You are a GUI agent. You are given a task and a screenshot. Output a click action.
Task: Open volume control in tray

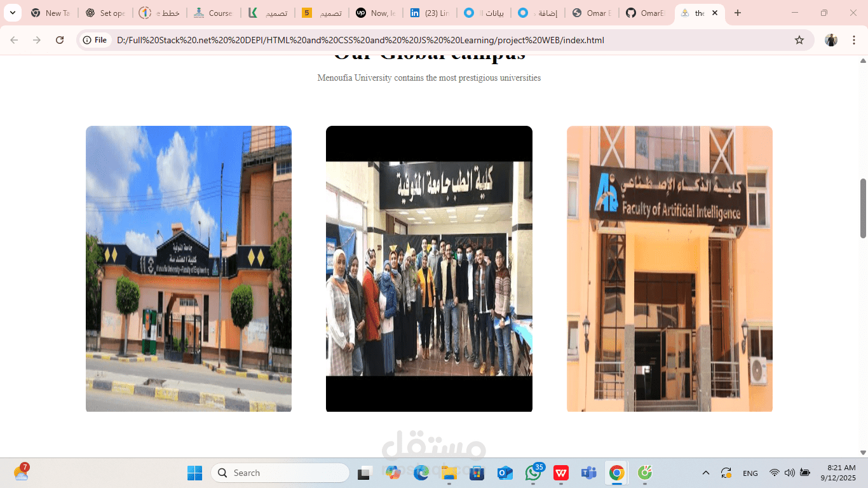point(789,473)
